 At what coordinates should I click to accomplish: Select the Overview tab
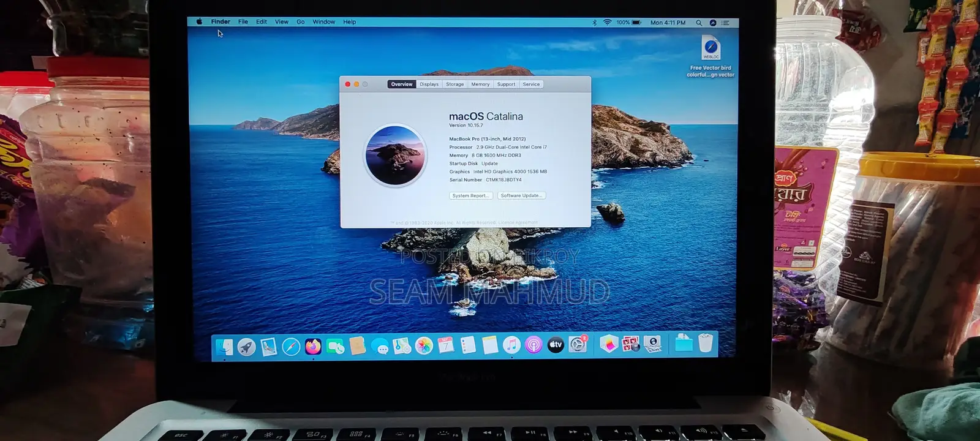pyautogui.click(x=402, y=84)
